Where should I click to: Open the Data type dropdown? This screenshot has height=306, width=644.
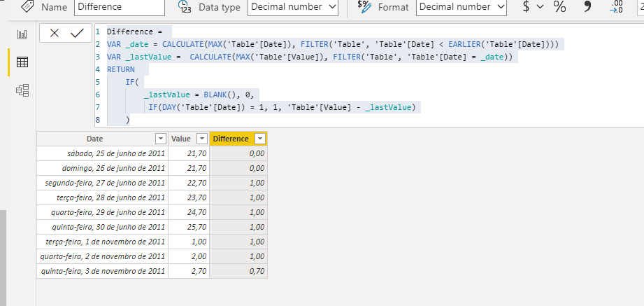point(293,7)
